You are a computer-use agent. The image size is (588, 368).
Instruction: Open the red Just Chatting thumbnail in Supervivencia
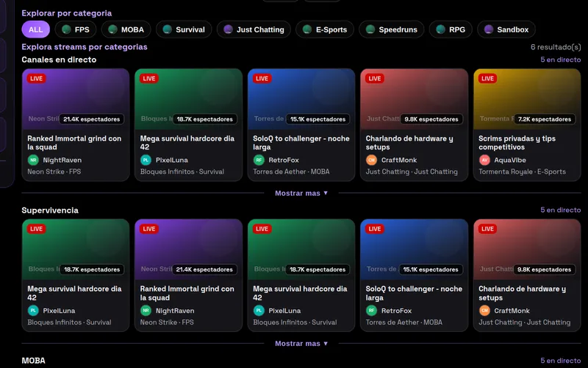[x=527, y=250]
